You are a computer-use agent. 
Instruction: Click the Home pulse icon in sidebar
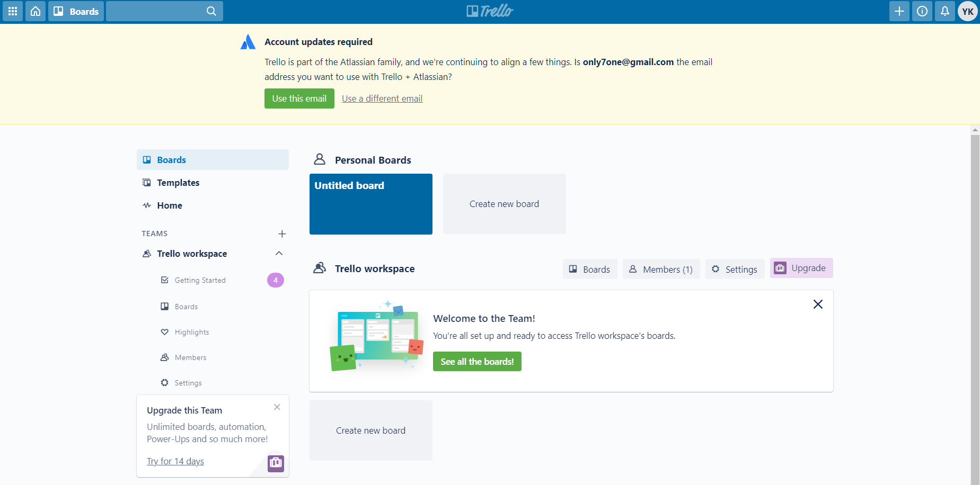(x=147, y=205)
